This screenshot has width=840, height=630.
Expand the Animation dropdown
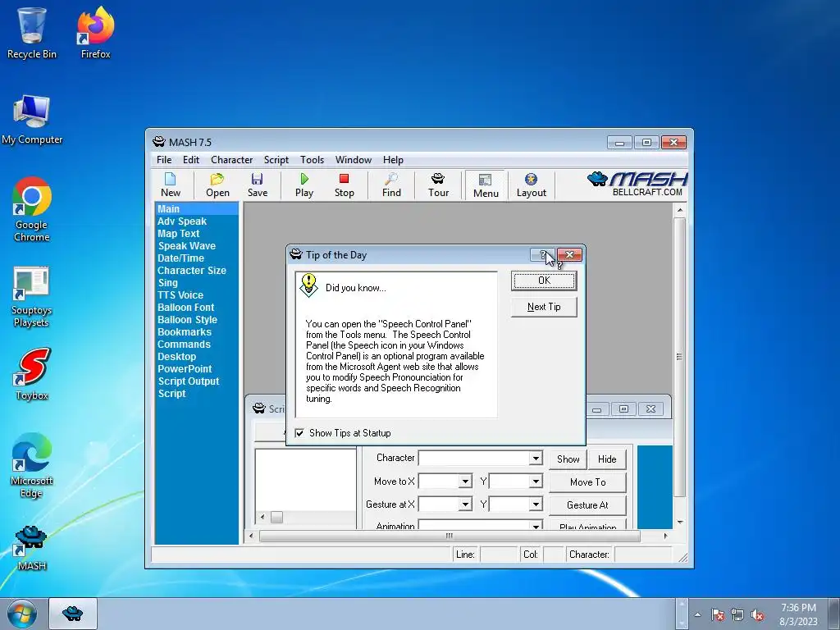535,526
